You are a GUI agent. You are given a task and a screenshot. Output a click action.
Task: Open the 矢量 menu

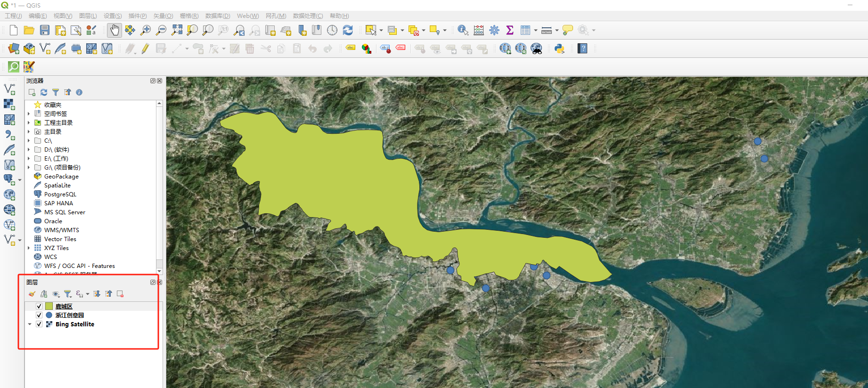point(163,16)
